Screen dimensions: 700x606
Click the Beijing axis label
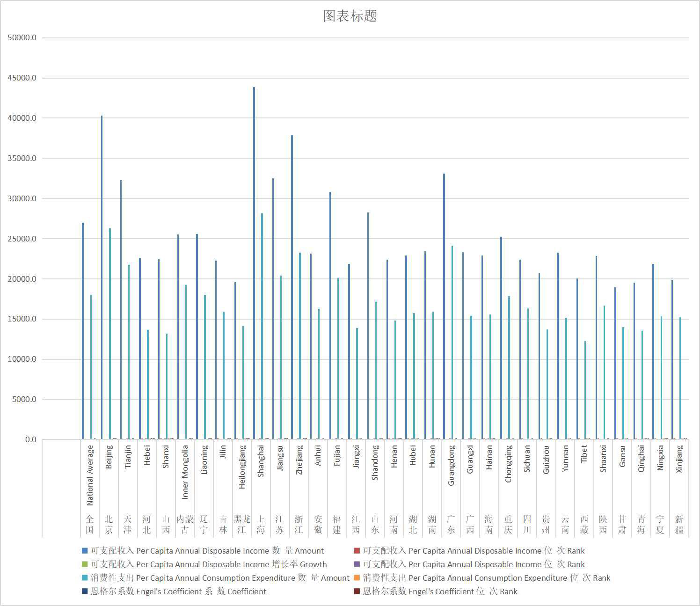[109, 457]
